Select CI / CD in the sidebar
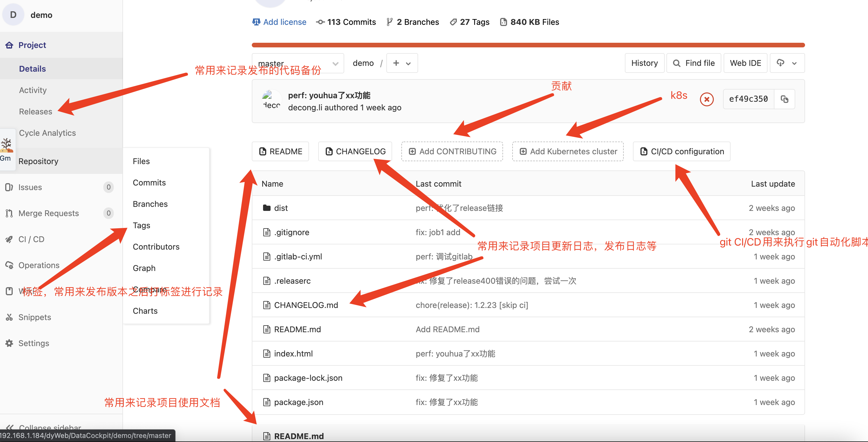This screenshot has width=868, height=442. click(31, 239)
